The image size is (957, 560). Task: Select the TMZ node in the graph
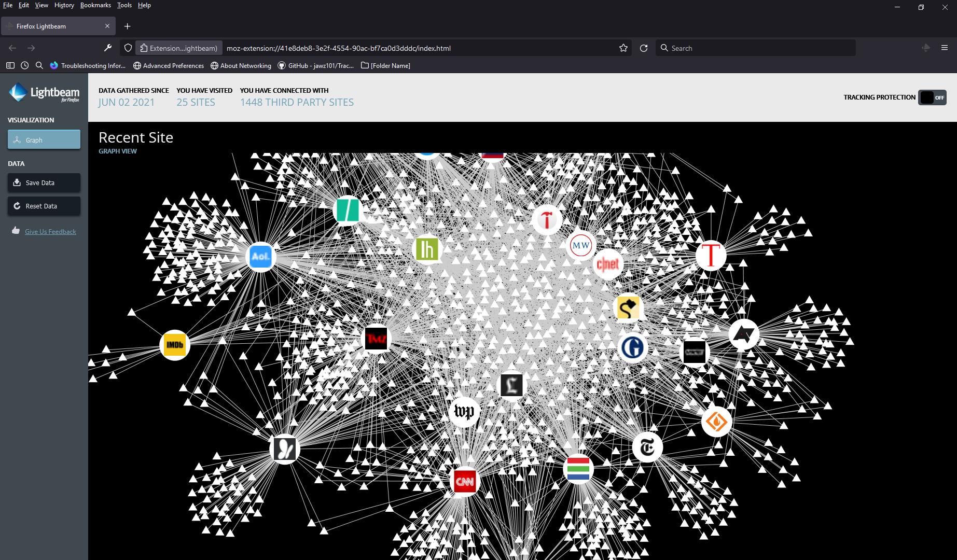point(376,339)
